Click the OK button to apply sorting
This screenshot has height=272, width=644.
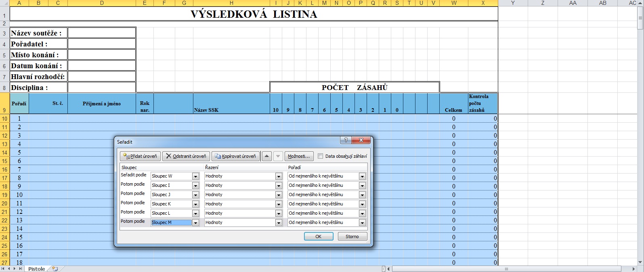click(318, 236)
